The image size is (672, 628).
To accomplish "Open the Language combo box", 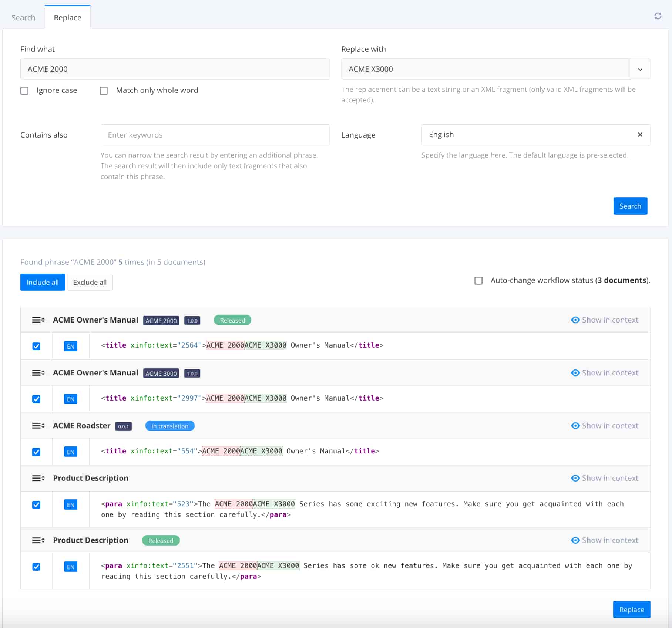I will tap(525, 135).
